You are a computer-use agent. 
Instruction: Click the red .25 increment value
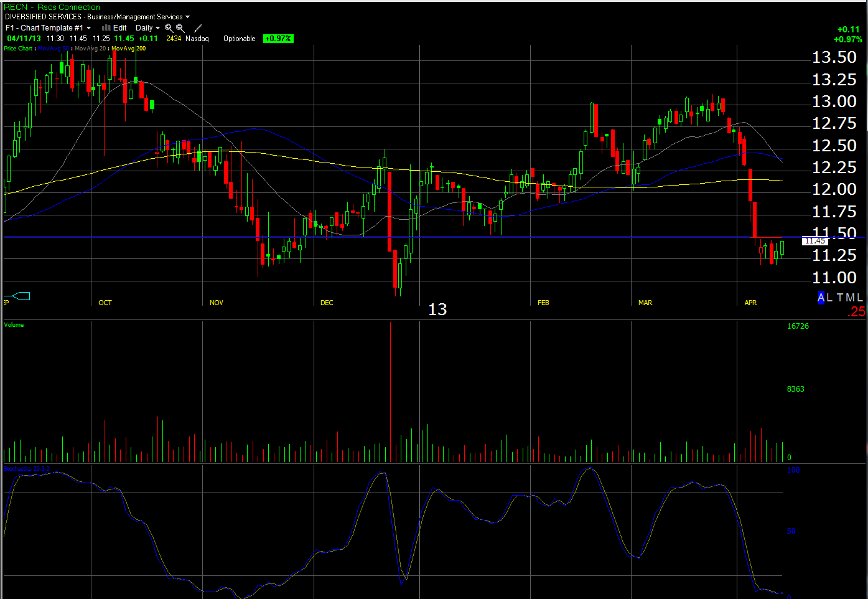[857, 311]
